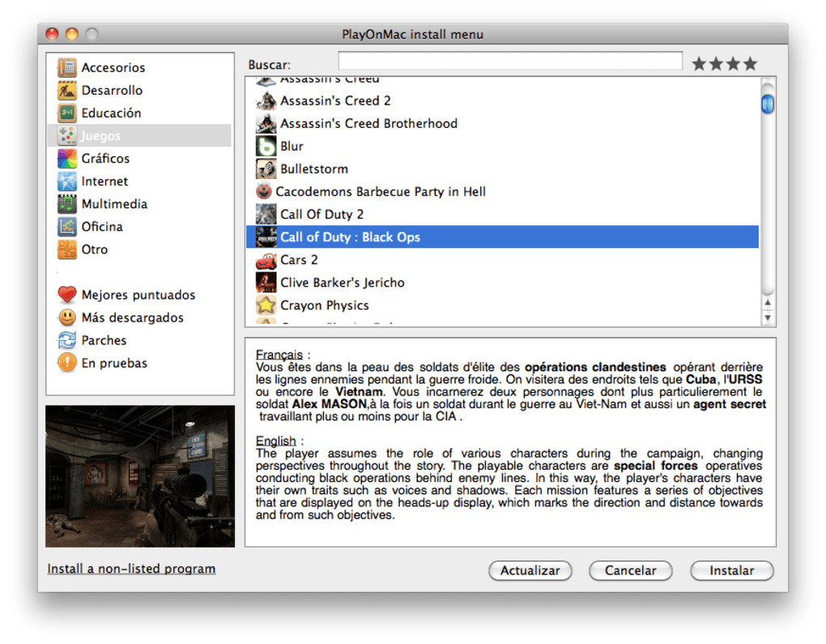
Task: Click the Más descargados smiley icon
Action: click(67, 318)
